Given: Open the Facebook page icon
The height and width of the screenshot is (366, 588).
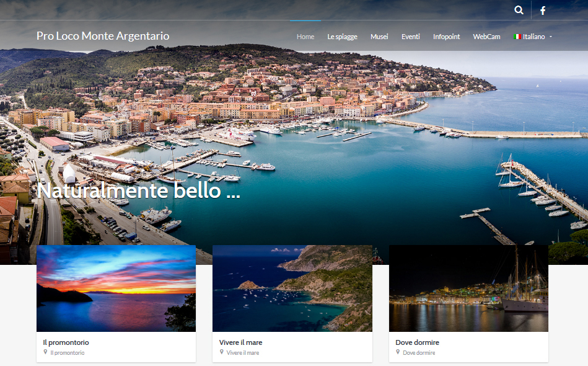Looking at the screenshot, I should click(543, 11).
